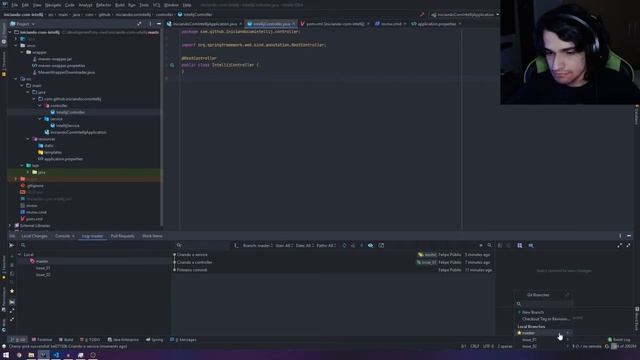Open the Refactor menu
The image size is (640, 360).
[x=103, y=5]
